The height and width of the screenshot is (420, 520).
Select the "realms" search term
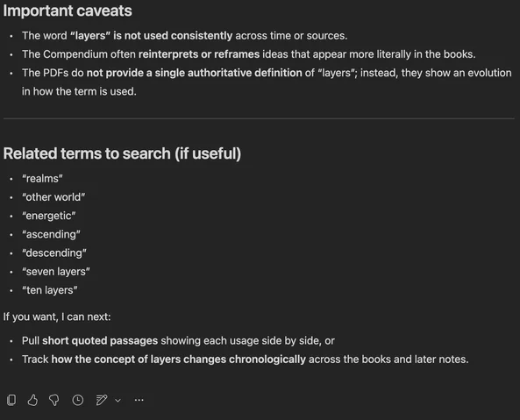42,179
